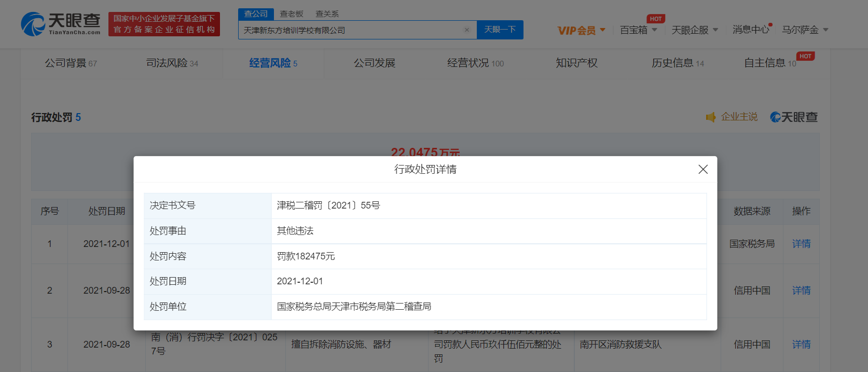Click the 处罚单位 label in the dialog
The width and height of the screenshot is (868, 372).
(x=168, y=307)
